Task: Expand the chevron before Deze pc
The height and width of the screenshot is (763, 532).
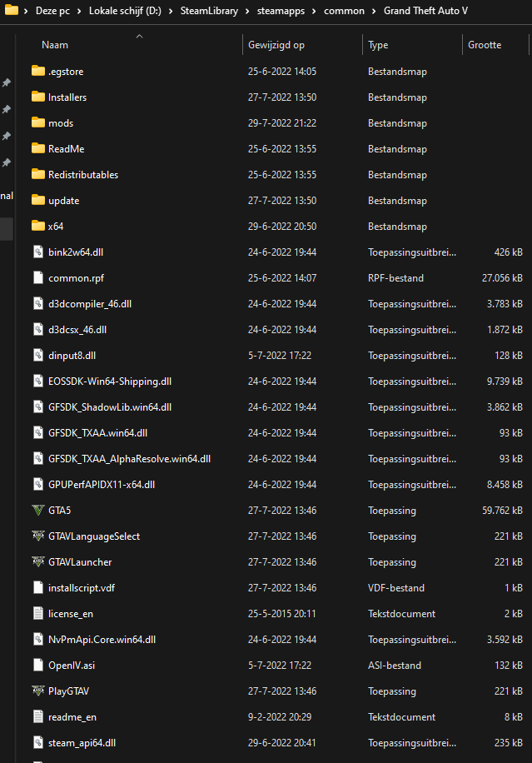Action: click(x=26, y=11)
